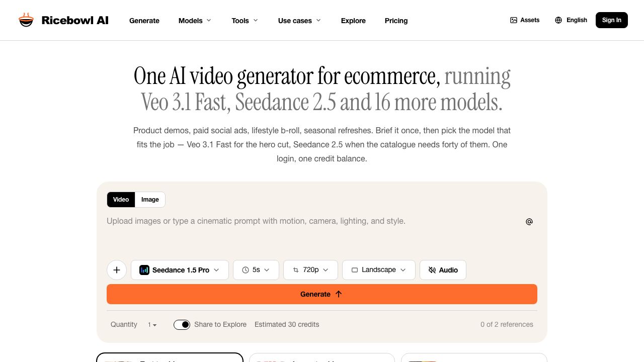Open the Use cases nav menu
Screen dimensions: 644x362
[300, 21]
